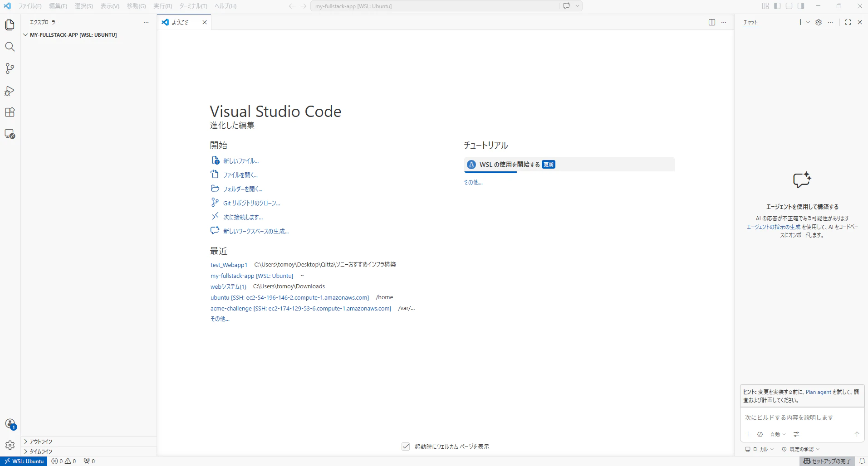Open the 選択(S) menu
This screenshot has width=868, height=466.
point(84,6)
